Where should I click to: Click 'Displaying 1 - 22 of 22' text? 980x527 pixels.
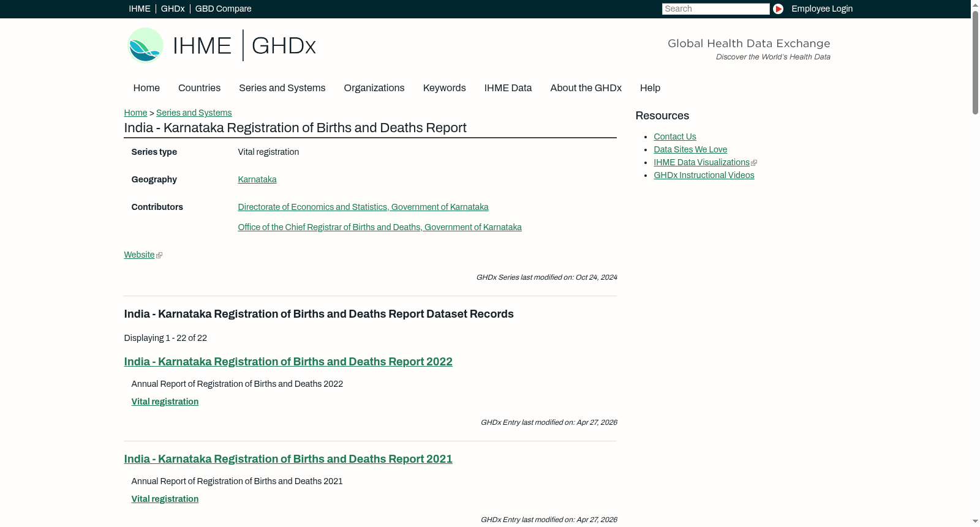(x=165, y=338)
